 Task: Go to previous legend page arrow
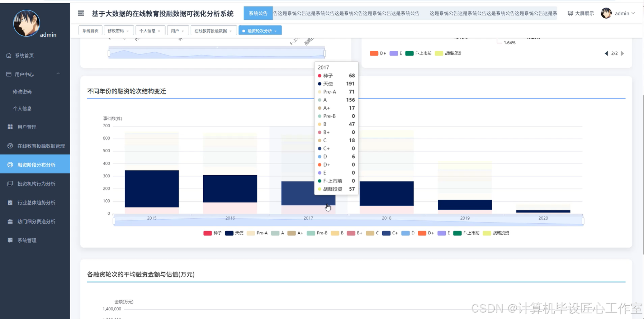coord(606,53)
